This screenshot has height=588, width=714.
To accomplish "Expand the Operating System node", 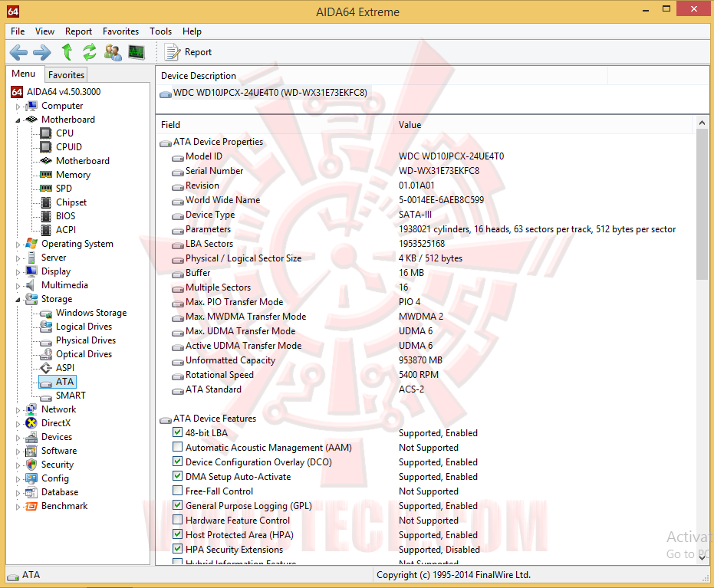I will click(18, 245).
